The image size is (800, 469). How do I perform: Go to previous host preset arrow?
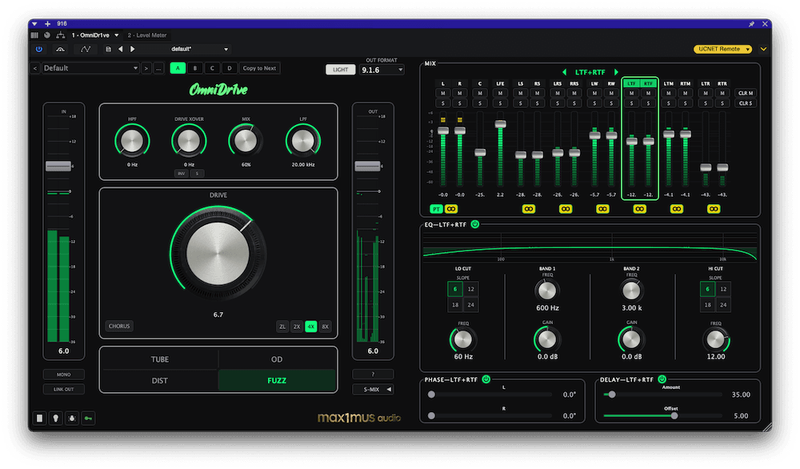pos(121,49)
